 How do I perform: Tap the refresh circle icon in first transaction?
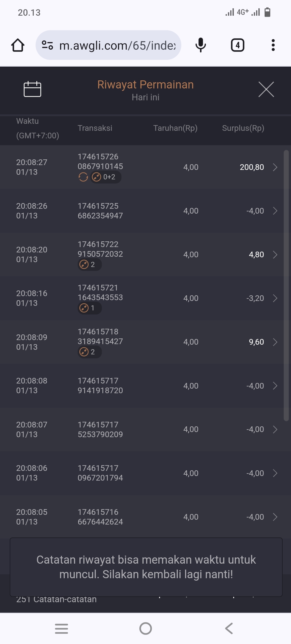point(83,177)
